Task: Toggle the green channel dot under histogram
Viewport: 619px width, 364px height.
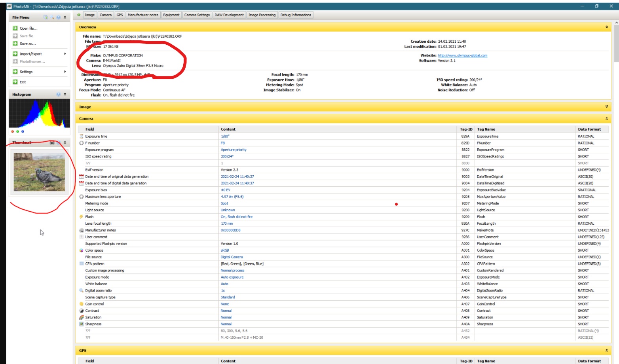Action: [17, 131]
